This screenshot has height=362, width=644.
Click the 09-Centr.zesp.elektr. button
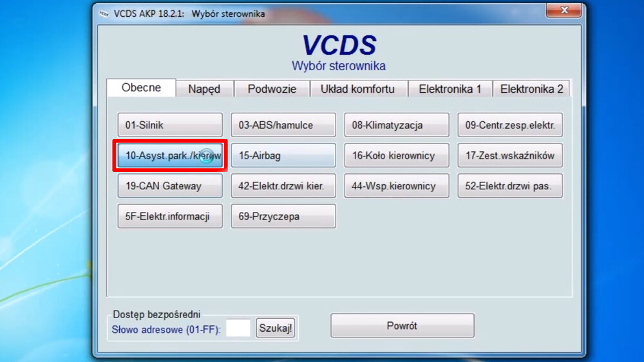pyautogui.click(x=510, y=125)
